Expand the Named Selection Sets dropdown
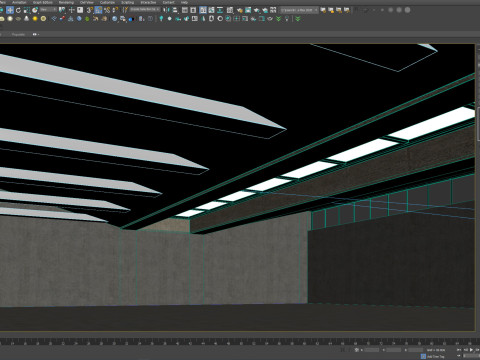This screenshot has width=480, height=360. [x=145, y=10]
